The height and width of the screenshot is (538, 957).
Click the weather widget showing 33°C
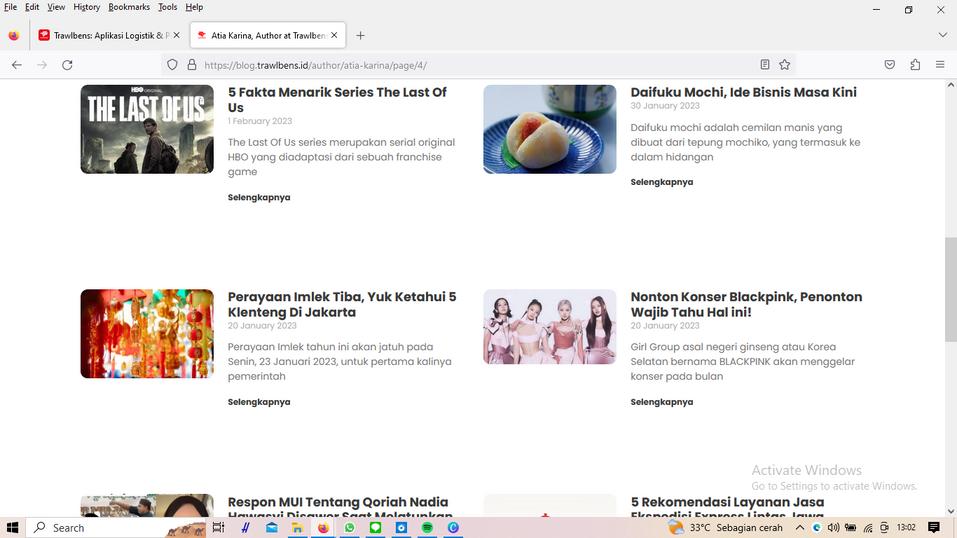(x=725, y=528)
